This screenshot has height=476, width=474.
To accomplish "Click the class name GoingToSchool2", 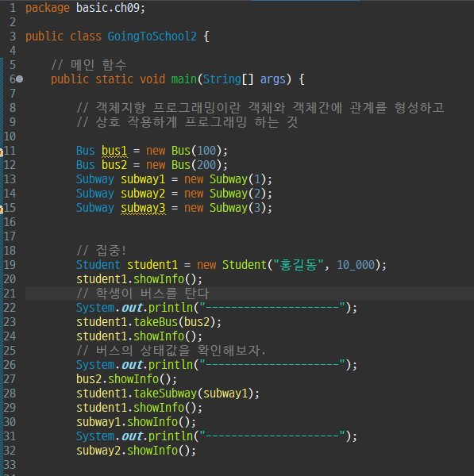I will [x=152, y=36].
